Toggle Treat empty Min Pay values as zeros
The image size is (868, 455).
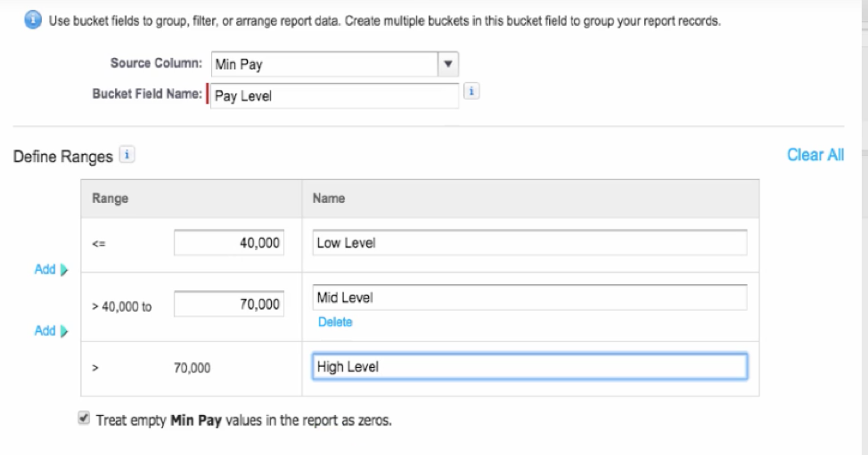pyautogui.click(x=84, y=418)
